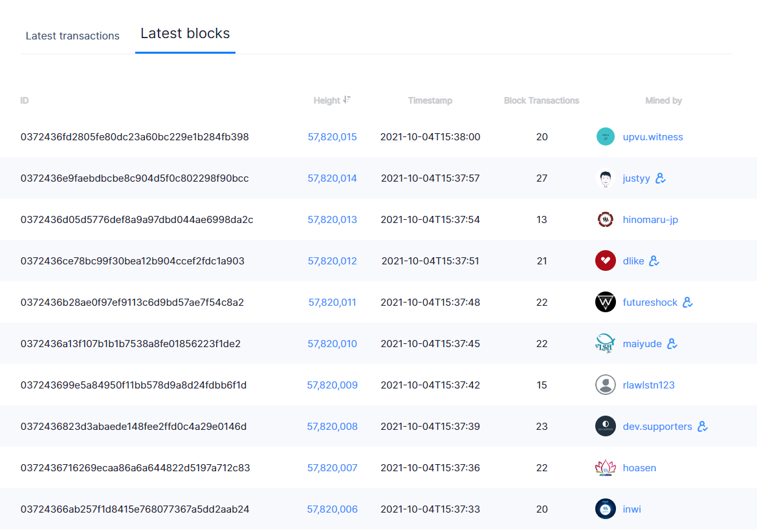Click the Height column header
757x532 pixels.
[x=327, y=100]
